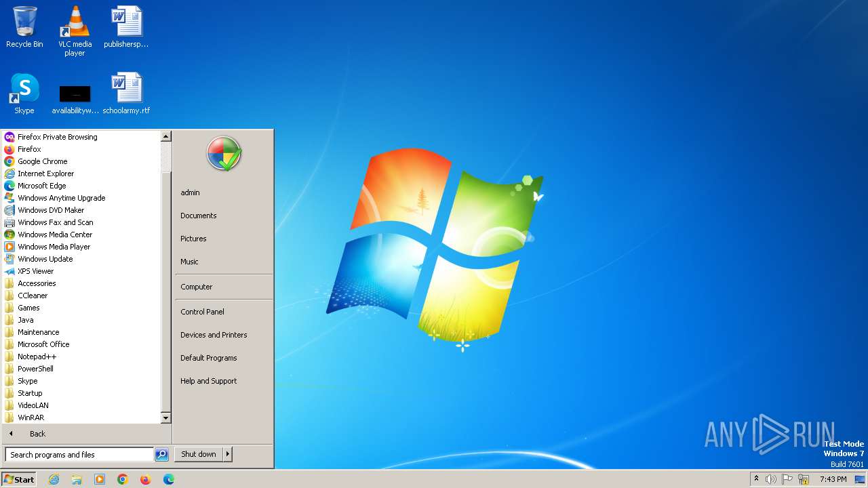
Task: Click the program list scroll down arrow
Action: (x=165, y=418)
